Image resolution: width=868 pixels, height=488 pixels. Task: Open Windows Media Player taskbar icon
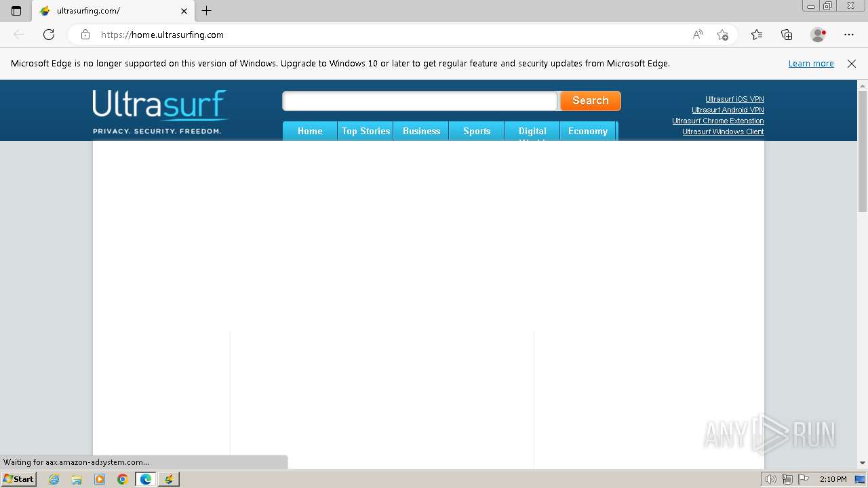(x=100, y=479)
